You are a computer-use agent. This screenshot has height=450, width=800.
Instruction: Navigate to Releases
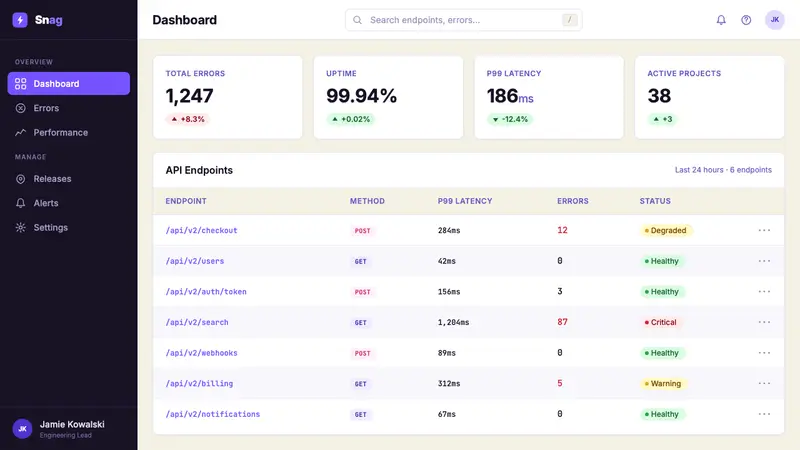click(69, 179)
